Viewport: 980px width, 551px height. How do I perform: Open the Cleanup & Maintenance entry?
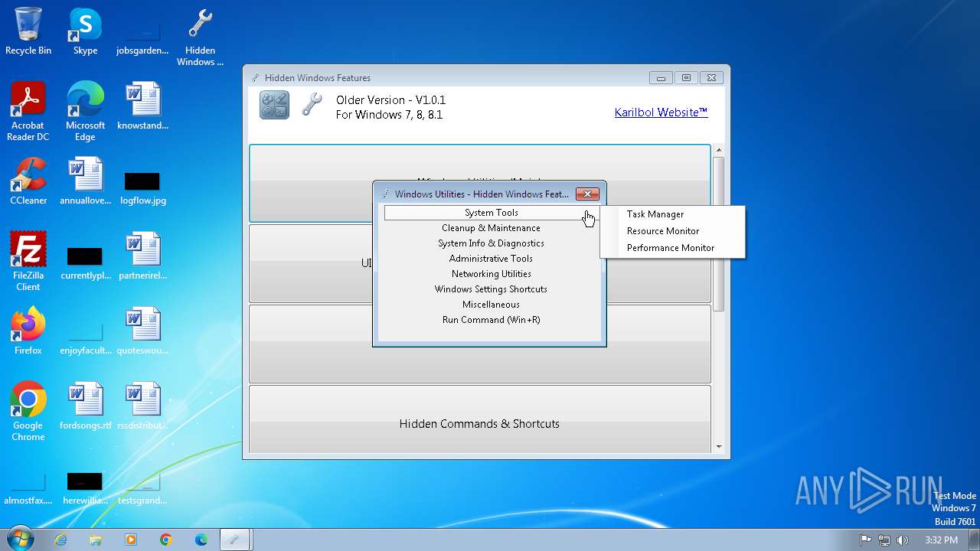(491, 228)
